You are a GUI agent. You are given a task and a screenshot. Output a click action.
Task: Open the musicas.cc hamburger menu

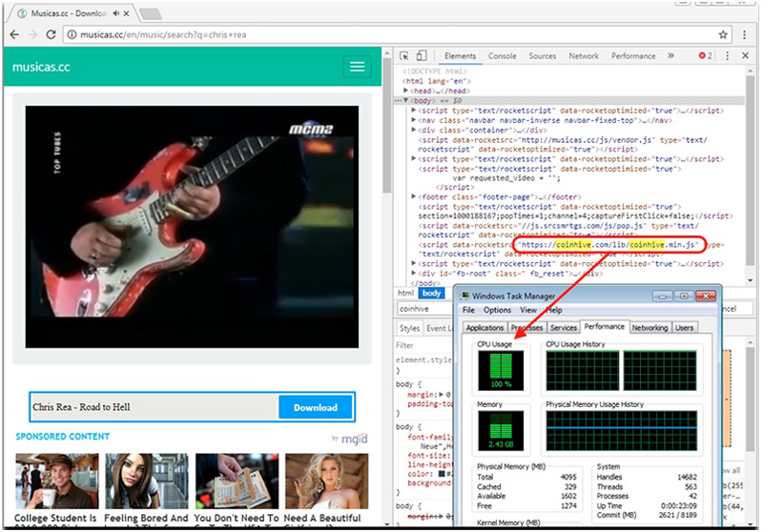pyautogui.click(x=357, y=67)
